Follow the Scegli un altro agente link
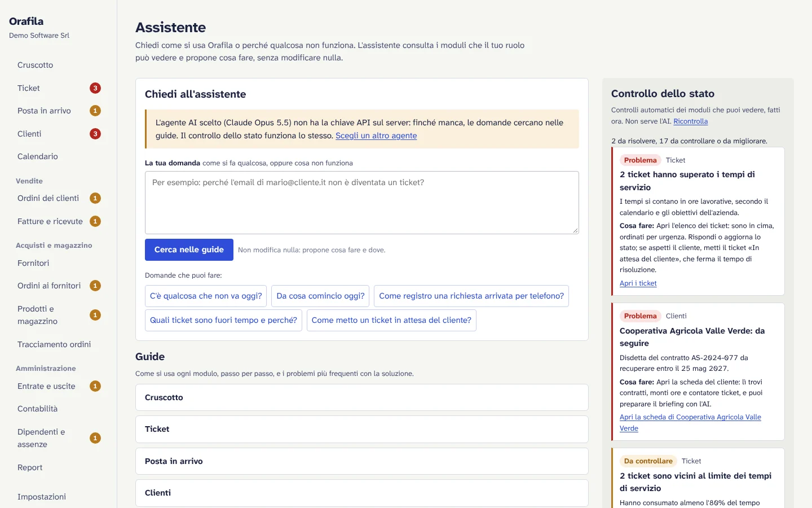 376,135
